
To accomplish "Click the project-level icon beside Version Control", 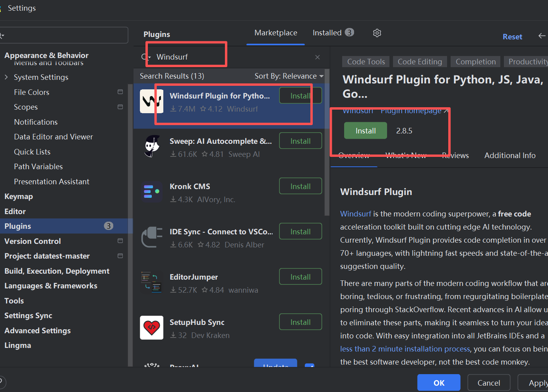I will click(x=120, y=241).
